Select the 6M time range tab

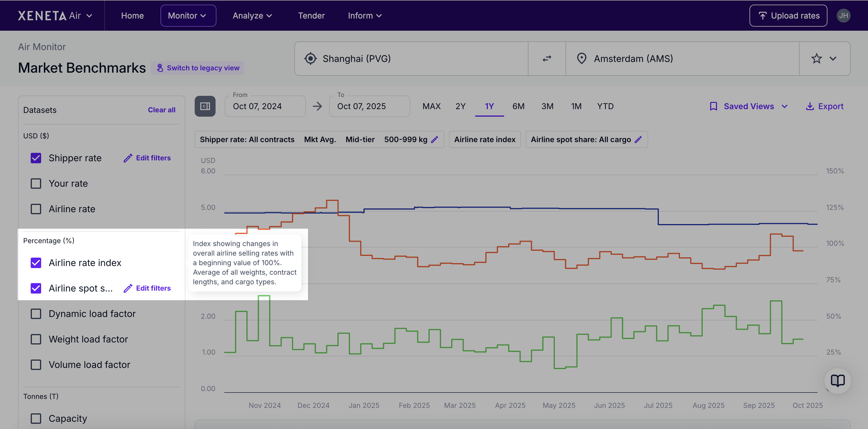(518, 107)
